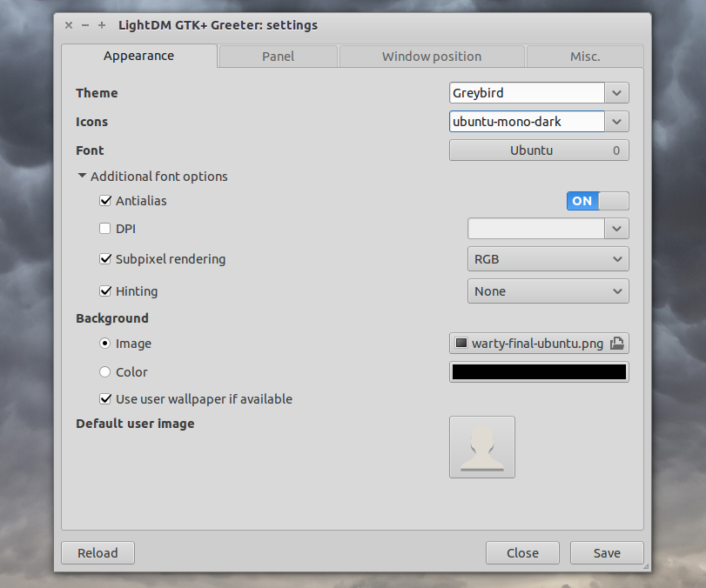Change Subpixel rendering from RGB

pyautogui.click(x=617, y=258)
